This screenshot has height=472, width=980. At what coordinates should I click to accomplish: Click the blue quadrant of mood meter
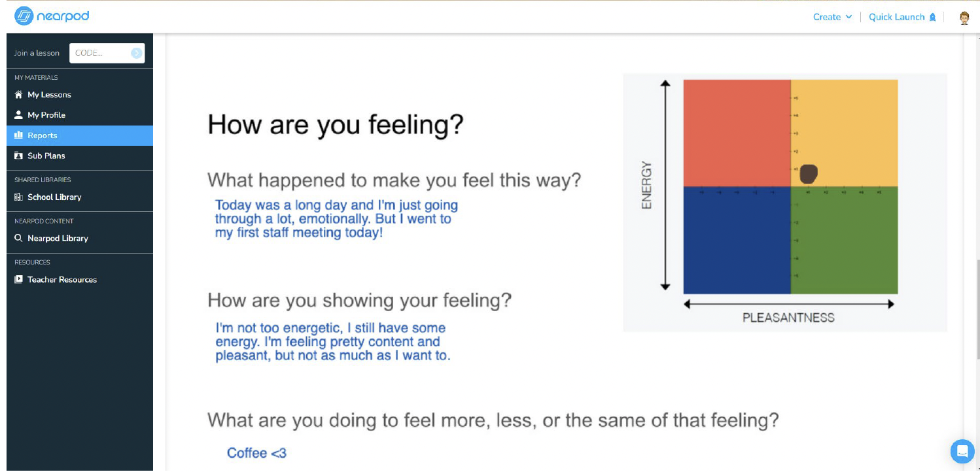[x=737, y=240]
